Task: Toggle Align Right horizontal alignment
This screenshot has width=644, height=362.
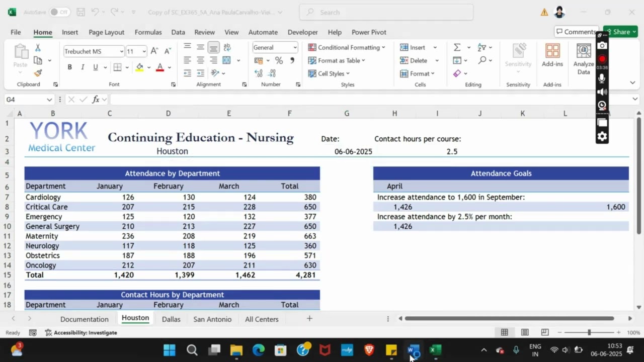Action: [x=213, y=60]
